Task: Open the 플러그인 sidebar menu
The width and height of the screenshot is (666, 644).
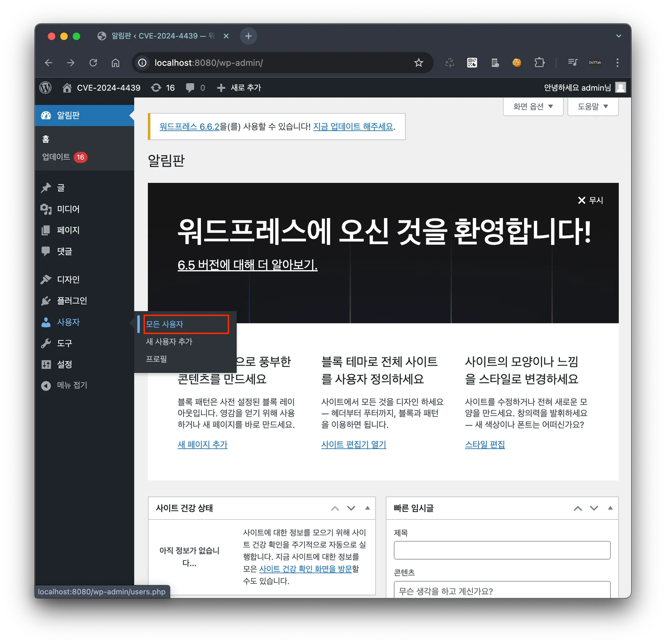Action: tap(72, 301)
